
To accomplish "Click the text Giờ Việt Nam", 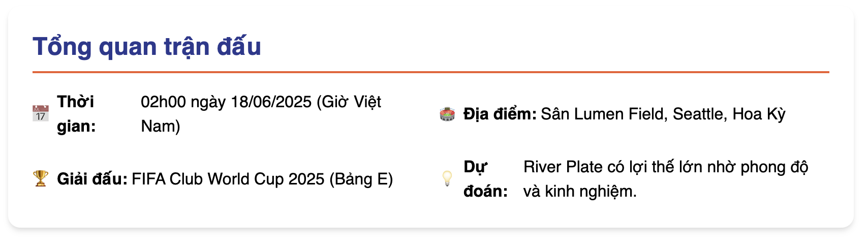I will pyautogui.click(x=261, y=114).
